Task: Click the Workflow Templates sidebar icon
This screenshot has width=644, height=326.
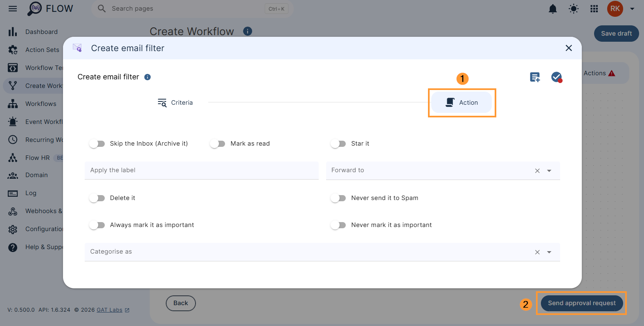Action: point(13,68)
